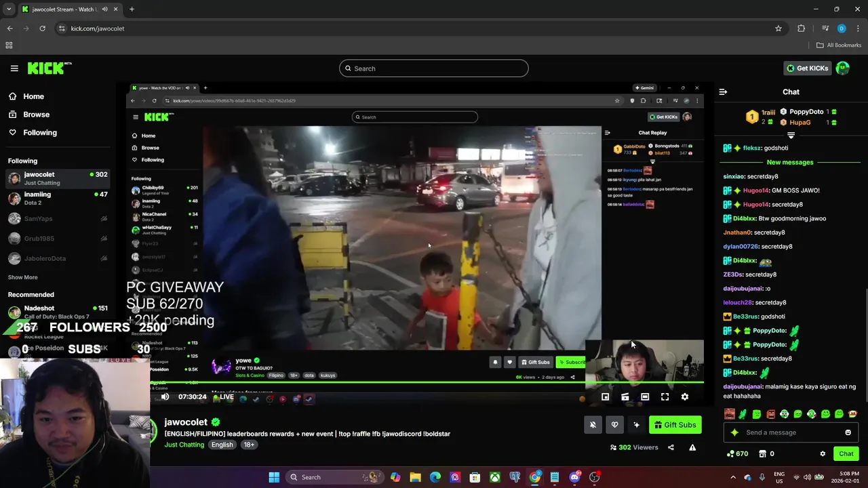
Task: Open the user profile avatar menu
Action: (x=843, y=68)
